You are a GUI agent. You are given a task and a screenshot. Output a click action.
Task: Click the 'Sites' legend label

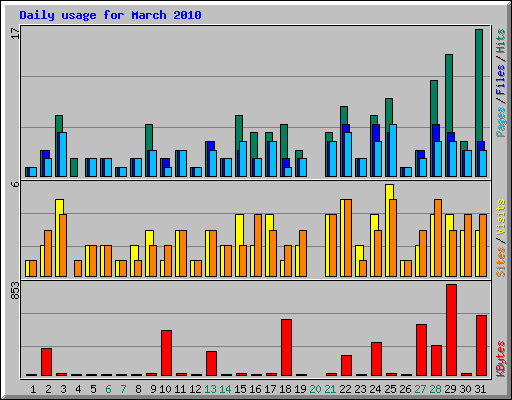(501, 262)
